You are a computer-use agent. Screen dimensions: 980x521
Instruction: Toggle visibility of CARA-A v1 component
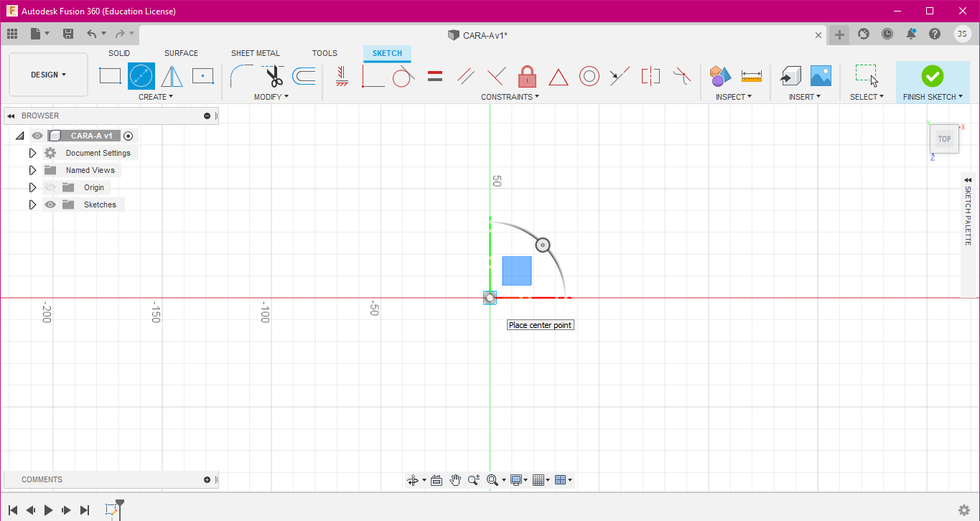click(38, 136)
